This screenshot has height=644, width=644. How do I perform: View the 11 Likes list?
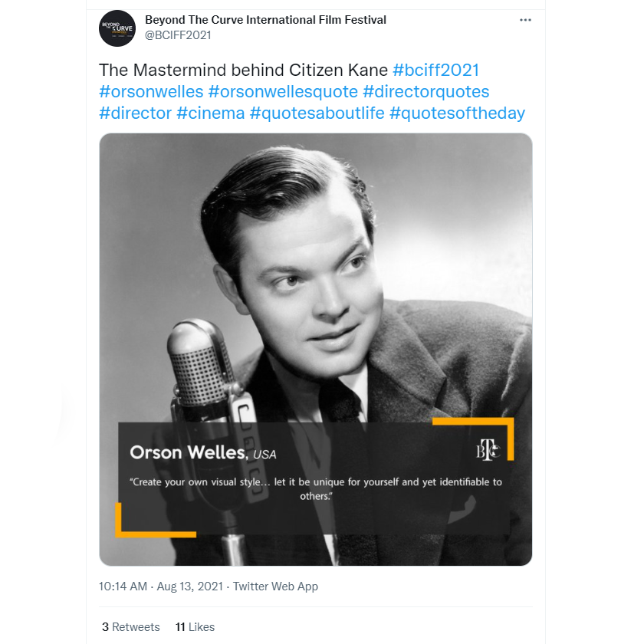pos(195,627)
